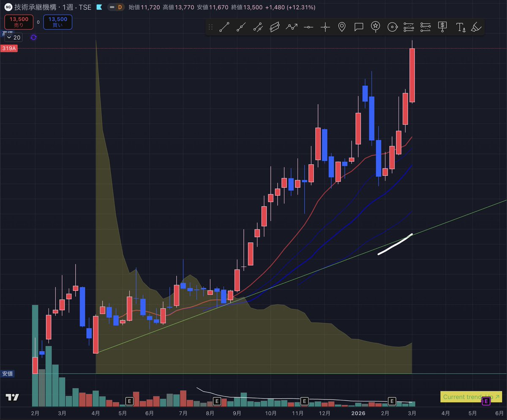The image size is (507, 420).
Task: Select the ray line drawing tool
Action: pos(241,27)
